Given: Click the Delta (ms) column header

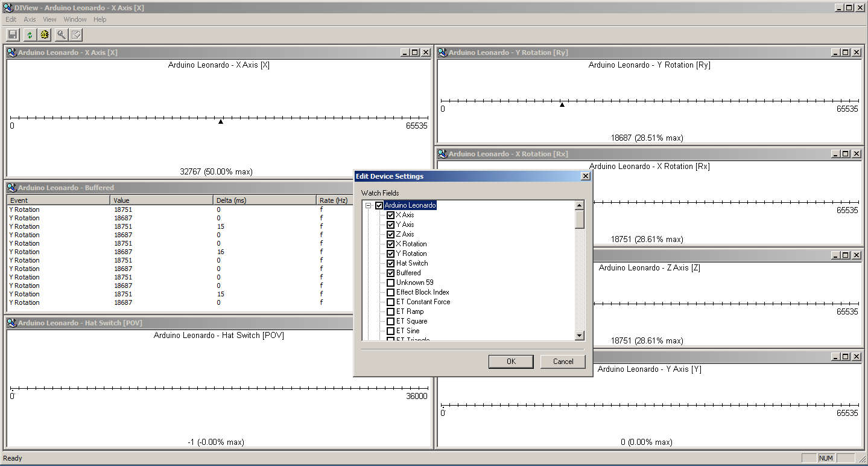Looking at the screenshot, I should click(265, 200).
